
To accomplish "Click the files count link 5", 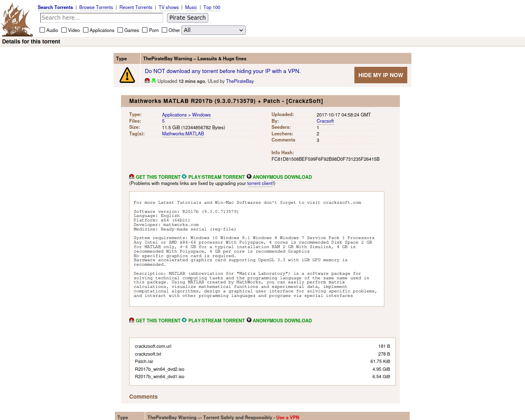I will (x=163, y=121).
